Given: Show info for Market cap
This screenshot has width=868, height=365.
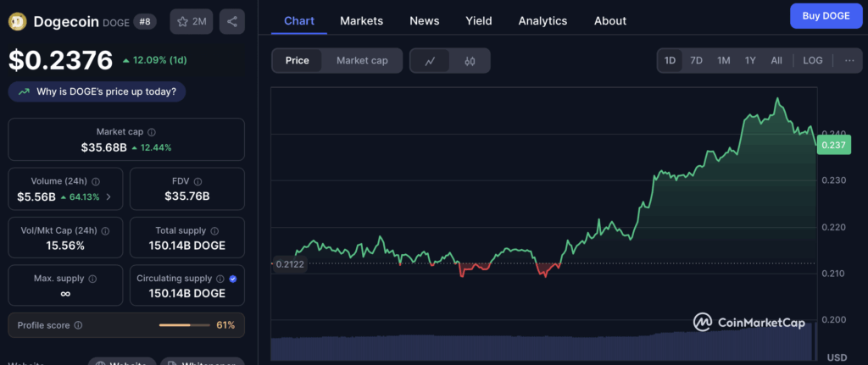Looking at the screenshot, I should (152, 132).
